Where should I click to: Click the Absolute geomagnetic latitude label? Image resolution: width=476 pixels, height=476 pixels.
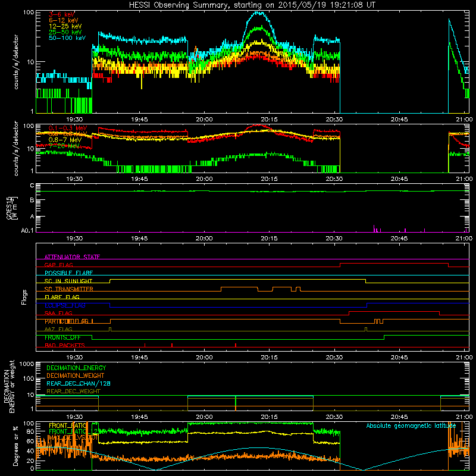tap(411, 426)
